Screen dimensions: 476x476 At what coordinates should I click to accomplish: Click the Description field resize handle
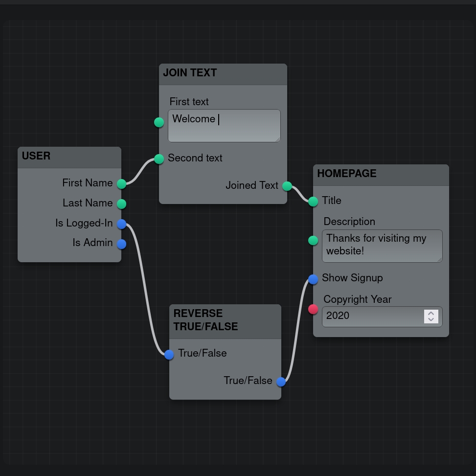(x=440, y=260)
